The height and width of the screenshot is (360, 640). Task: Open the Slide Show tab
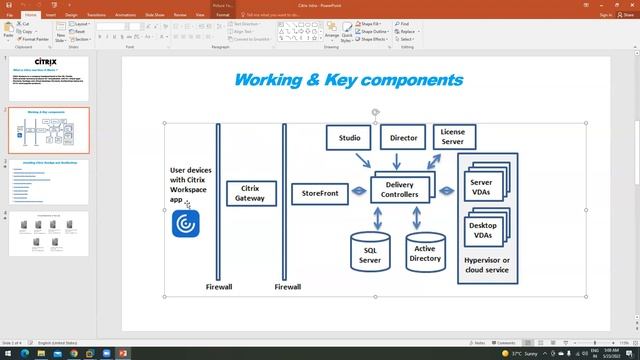155,15
